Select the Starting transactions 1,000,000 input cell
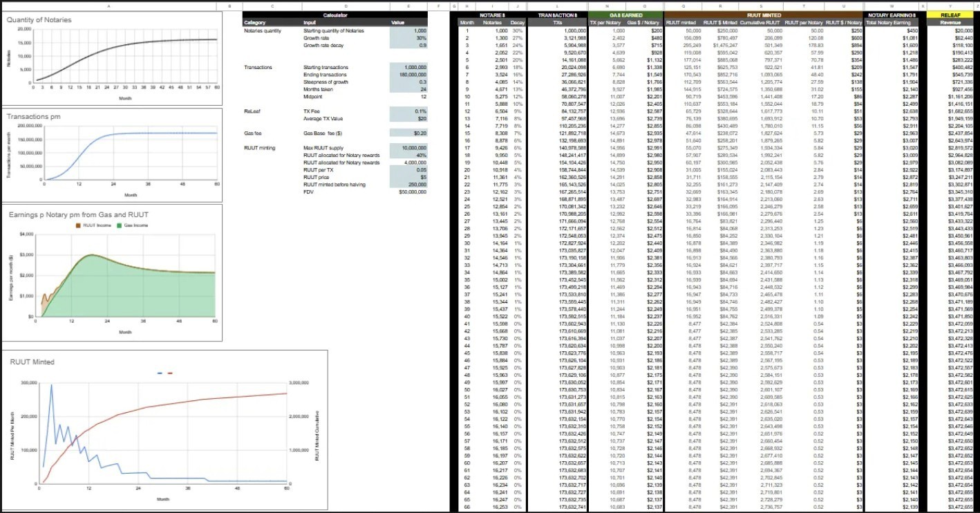Viewport: 980px width, 513px height. point(408,67)
